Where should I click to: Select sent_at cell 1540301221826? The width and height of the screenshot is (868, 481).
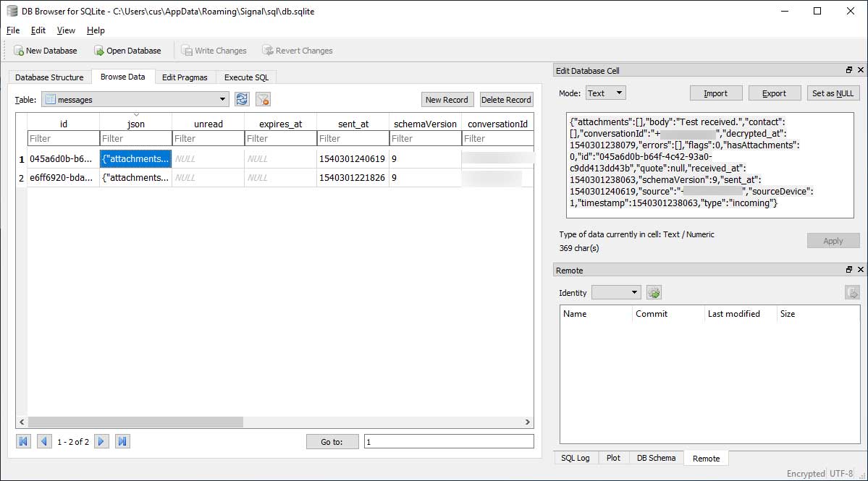[x=353, y=177]
